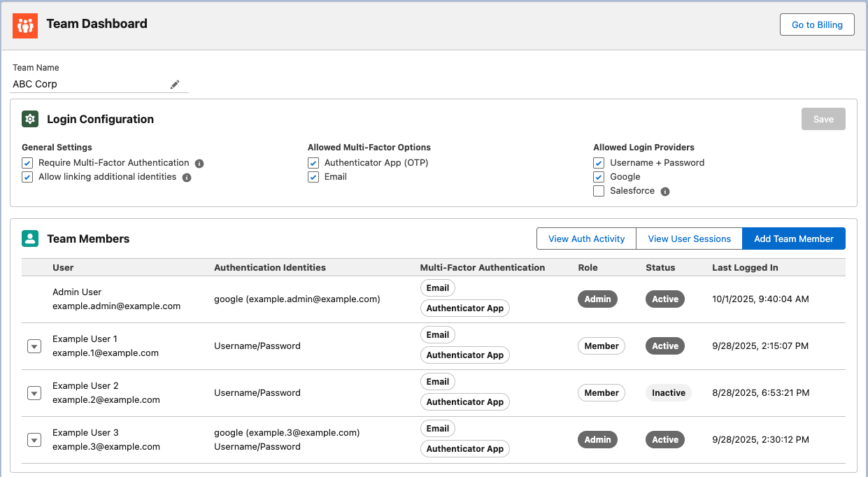This screenshot has width=868, height=477.
Task: Uncheck Authenticator App (OTP) option
Action: pos(313,163)
